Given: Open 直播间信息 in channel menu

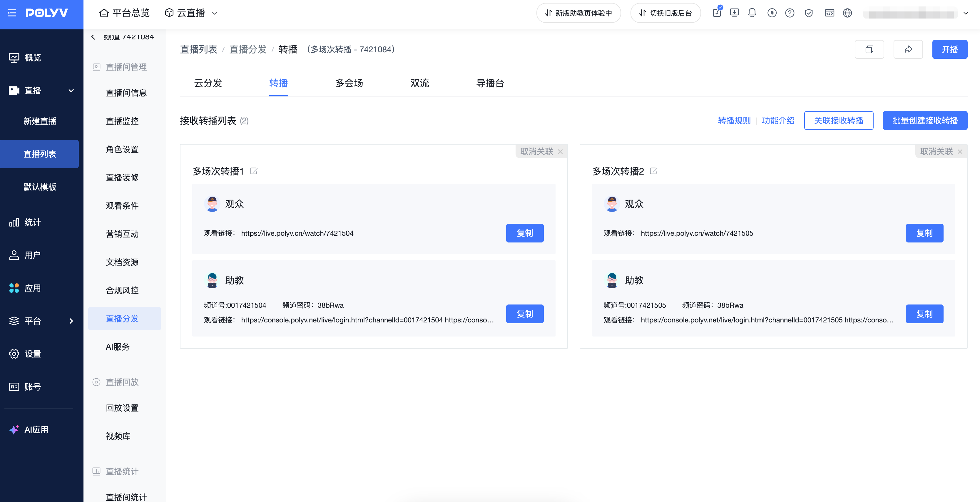Looking at the screenshot, I should (x=126, y=93).
